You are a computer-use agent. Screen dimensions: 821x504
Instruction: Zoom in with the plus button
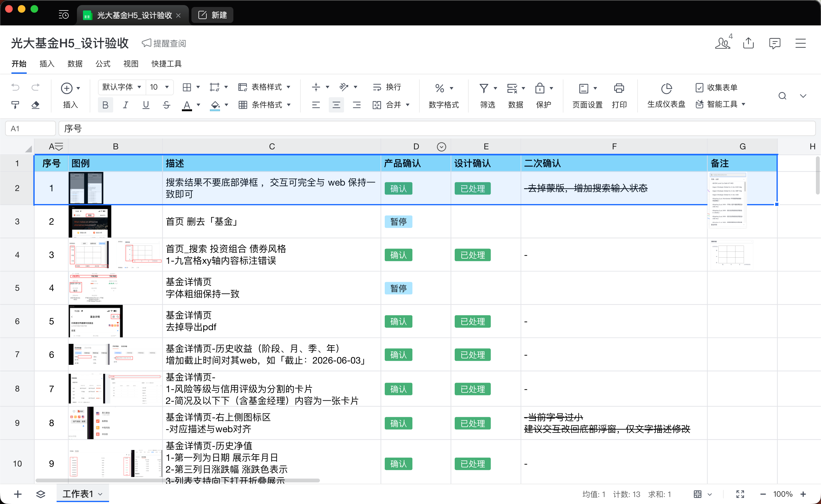[803, 494]
